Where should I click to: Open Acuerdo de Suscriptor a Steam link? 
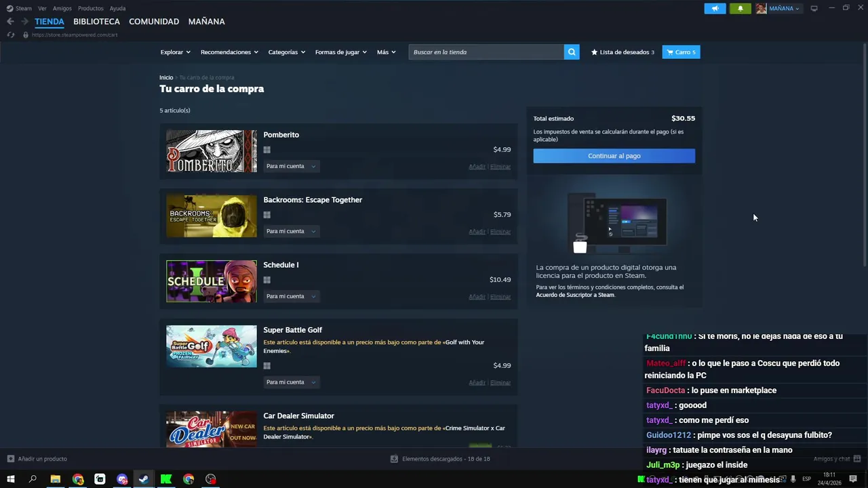pos(575,295)
